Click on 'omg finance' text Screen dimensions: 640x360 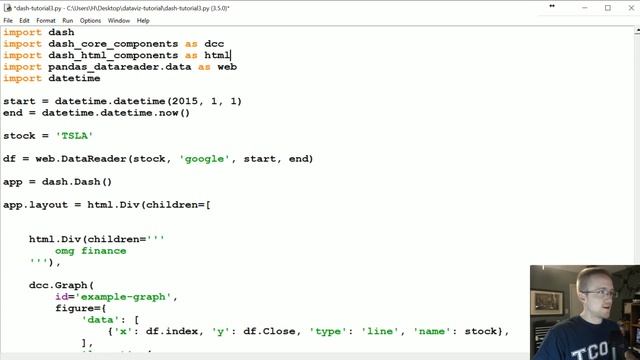[91, 251]
